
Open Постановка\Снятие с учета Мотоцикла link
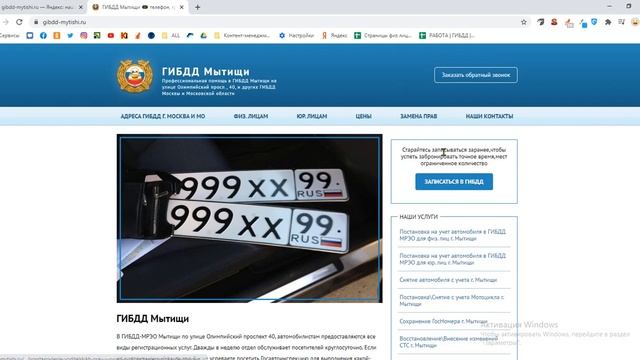(451, 300)
